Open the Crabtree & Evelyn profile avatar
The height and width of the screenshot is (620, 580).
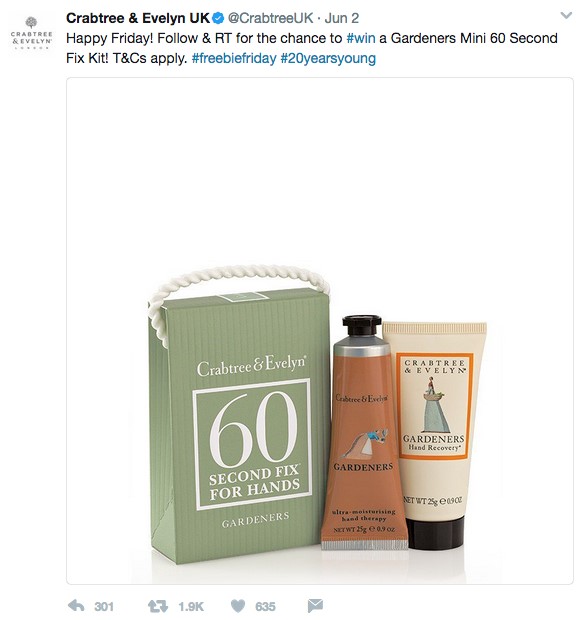tap(32, 32)
